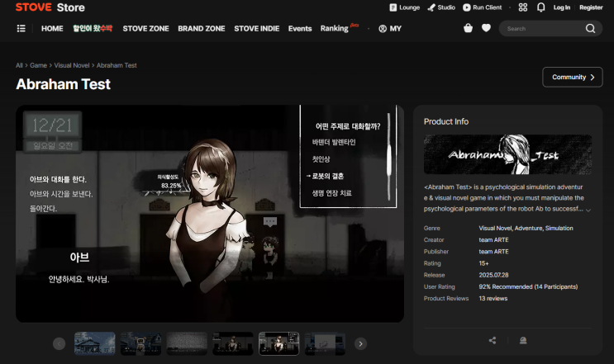Select fourth screenshot thumbnail
Image resolution: width=614 pixels, height=364 pixels.
point(233,343)
